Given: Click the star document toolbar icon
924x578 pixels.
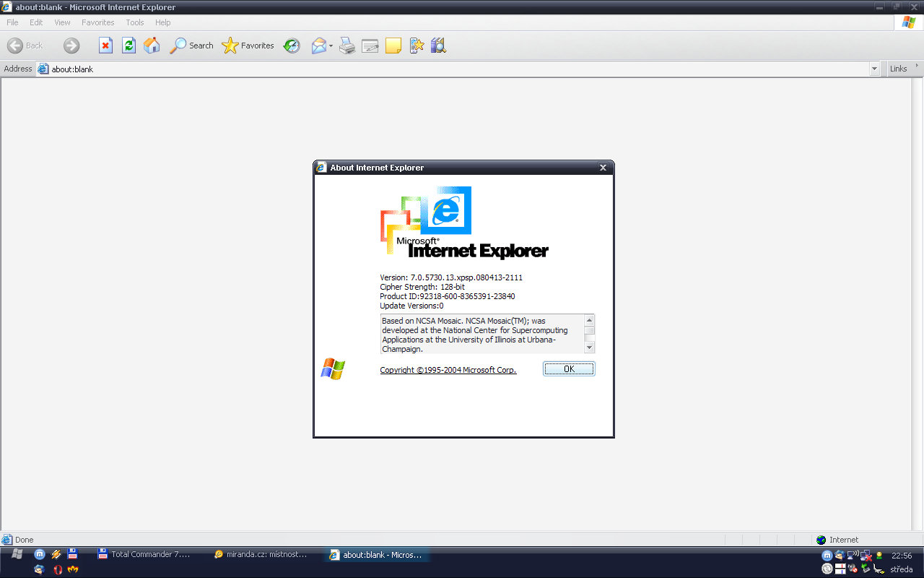Looking at the screenshot, I should point(417,46).
